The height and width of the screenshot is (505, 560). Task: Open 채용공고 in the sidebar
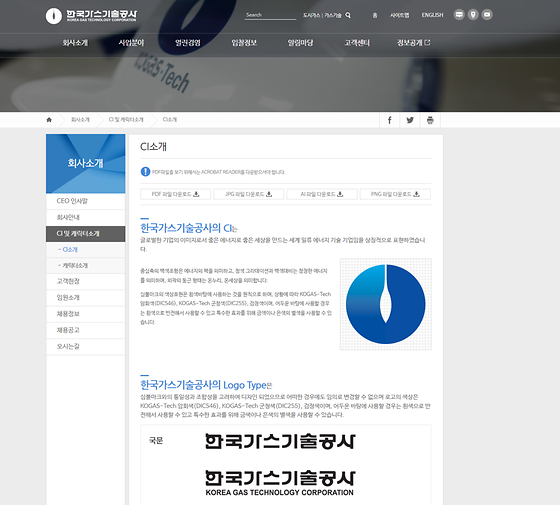pyautogui.click(x=86, y=330)
